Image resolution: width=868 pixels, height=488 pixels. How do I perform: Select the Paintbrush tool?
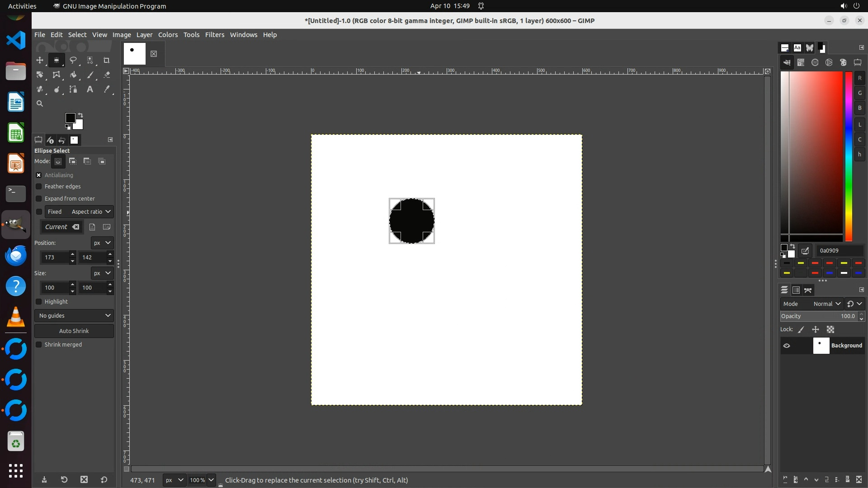tap(90, 75)
